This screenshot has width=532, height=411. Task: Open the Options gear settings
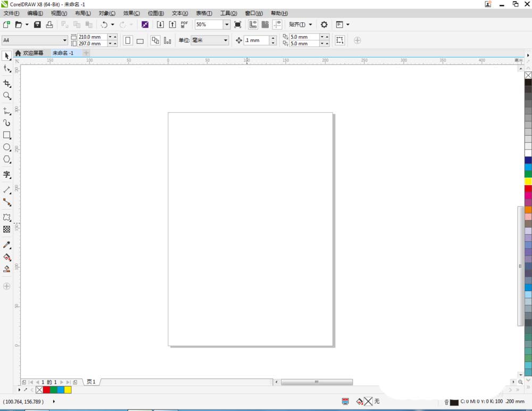pos(323,24)
